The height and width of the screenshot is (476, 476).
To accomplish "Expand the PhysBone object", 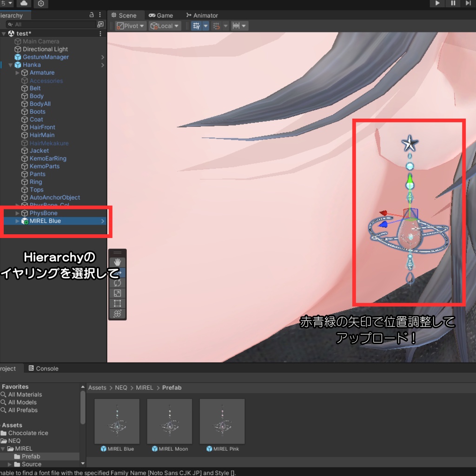I will click(17, 213).
